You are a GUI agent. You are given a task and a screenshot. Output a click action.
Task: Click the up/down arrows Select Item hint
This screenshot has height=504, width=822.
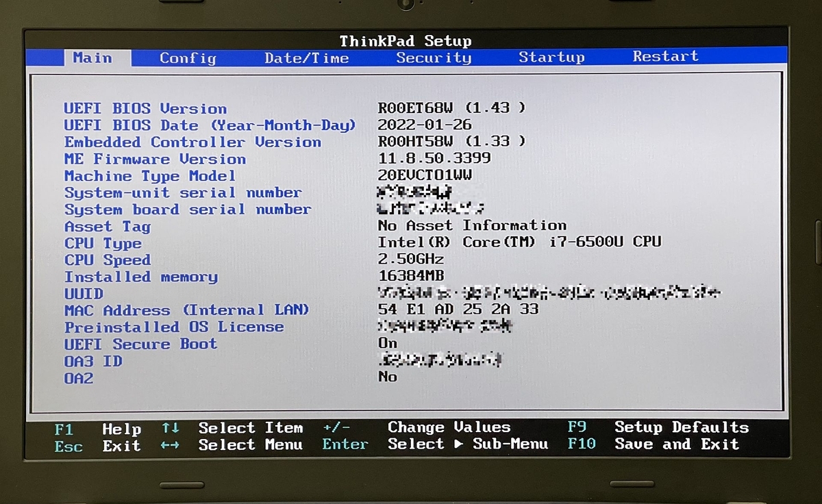click(232, 429)
